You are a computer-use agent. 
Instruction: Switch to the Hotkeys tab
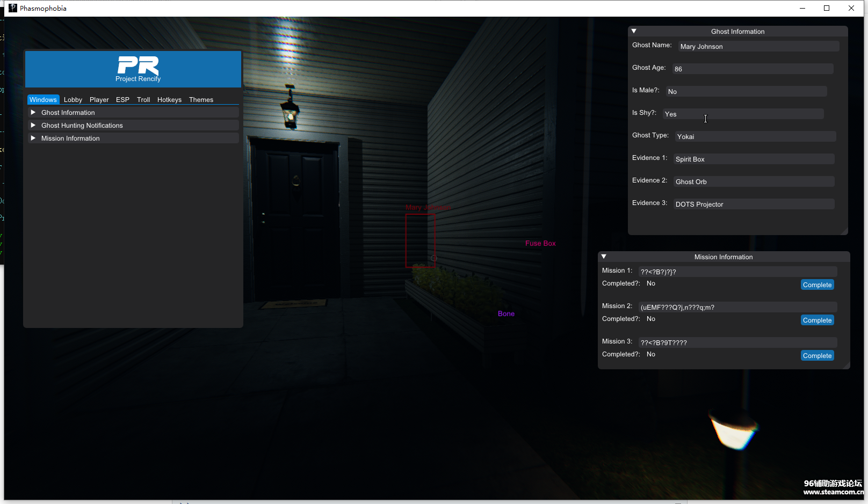pyautogui.click(x=169, y=100)
